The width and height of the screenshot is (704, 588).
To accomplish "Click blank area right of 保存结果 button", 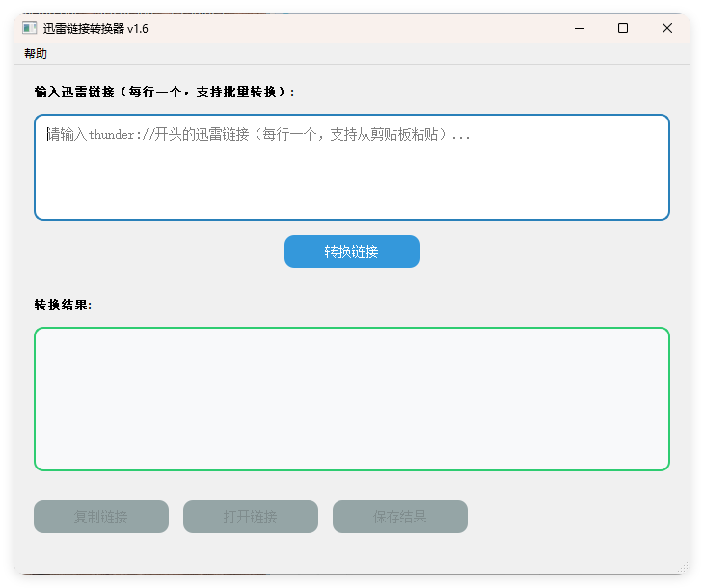I will click(x=569, y=517).
